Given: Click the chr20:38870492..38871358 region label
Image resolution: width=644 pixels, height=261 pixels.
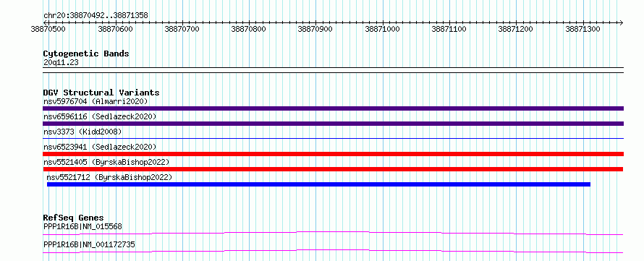Looking at the screenshot, I should tap(96, 16).
